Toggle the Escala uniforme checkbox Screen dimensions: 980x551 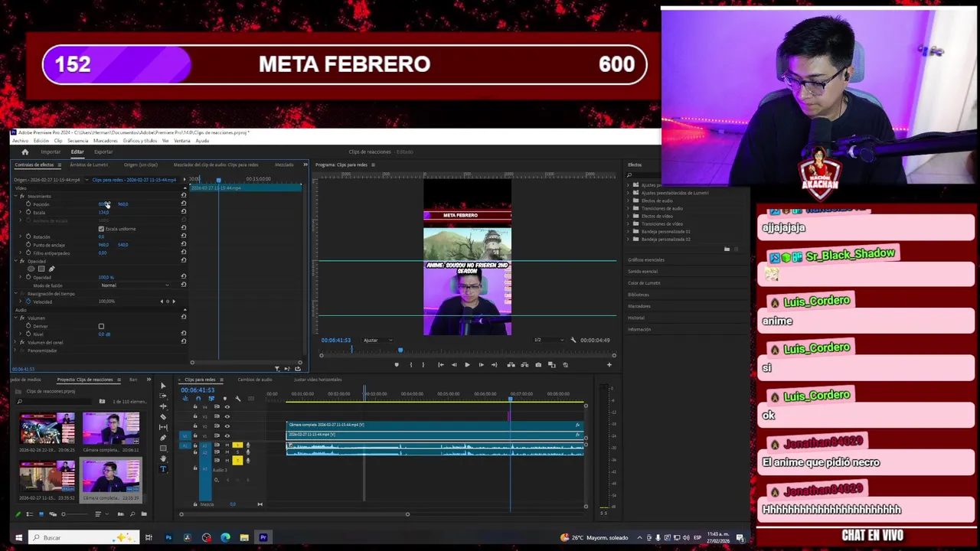pos(101,229)
